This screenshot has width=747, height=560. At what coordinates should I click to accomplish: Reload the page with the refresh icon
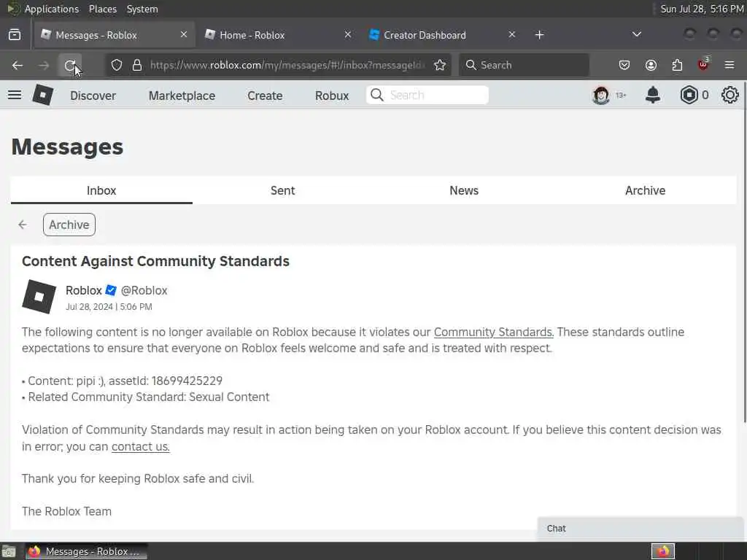point(70,65)
